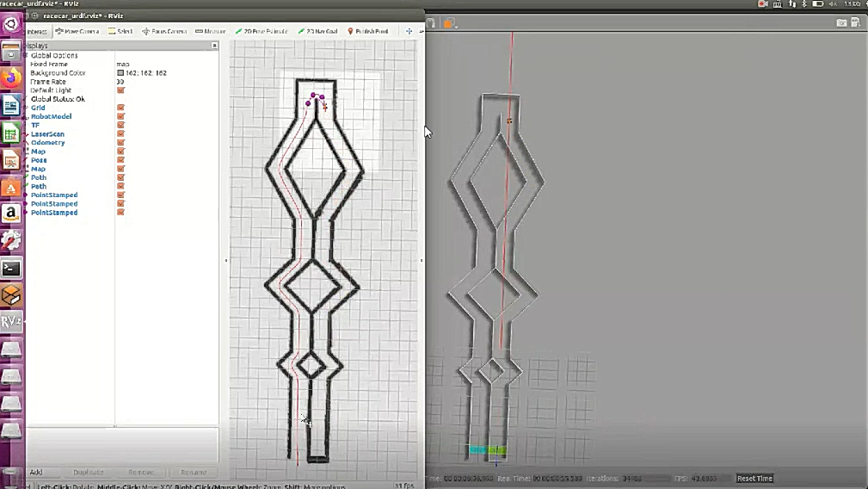This screenshot has height=489, width=868.
Task: Activate the 2D Nav Goal tool
Action: click(318, 32)
